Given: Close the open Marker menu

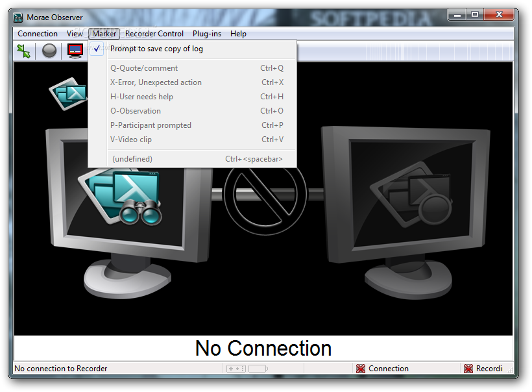Looking at the screenshot, I should pos(104,34).
